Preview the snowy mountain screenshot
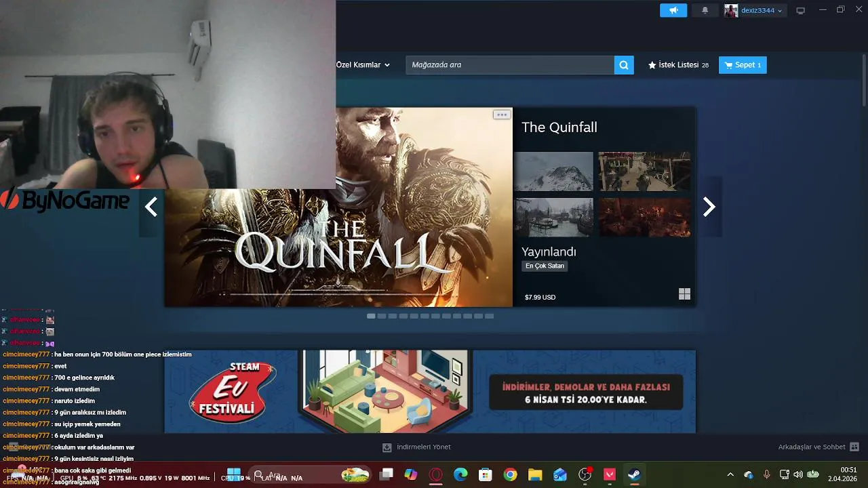Image resolution: width=868 pixels, height=488 pixels. pyautogui.click(x=553, y=171)
